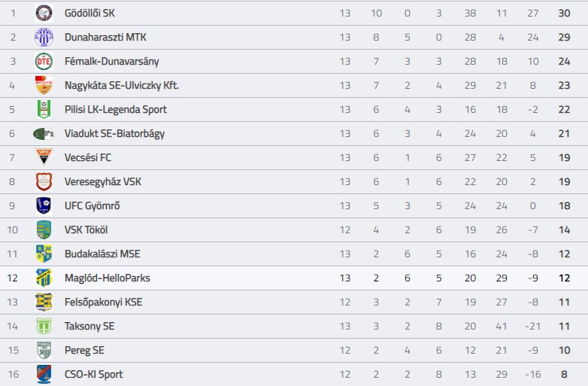588x386 pixels.
Task: Select the Nagykáta SE crest icon
Action: coord(44,85)
